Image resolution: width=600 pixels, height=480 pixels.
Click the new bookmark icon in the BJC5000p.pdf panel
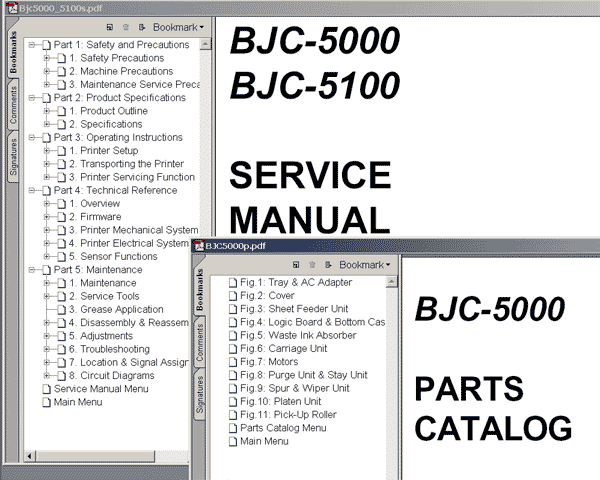coord(296,264)
